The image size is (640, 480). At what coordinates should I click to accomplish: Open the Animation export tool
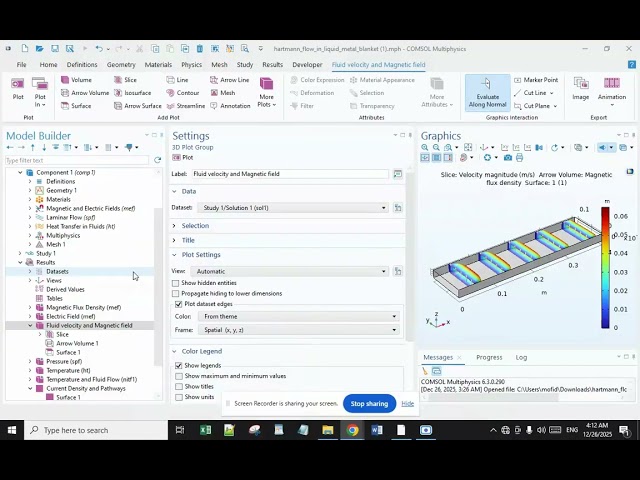[612, 92]
